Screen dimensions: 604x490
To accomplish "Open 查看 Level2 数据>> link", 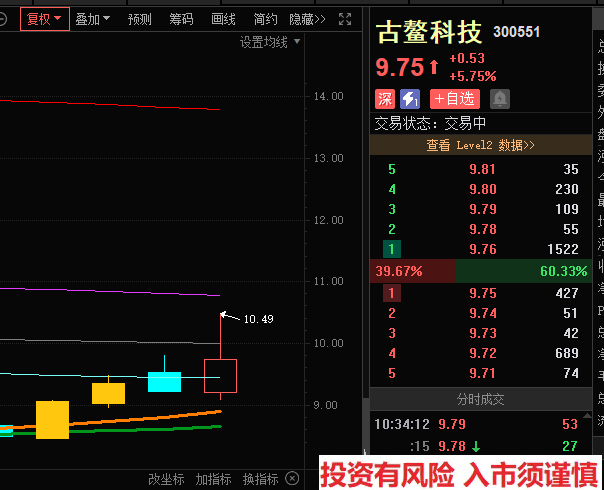I will (x=480, y=145).
